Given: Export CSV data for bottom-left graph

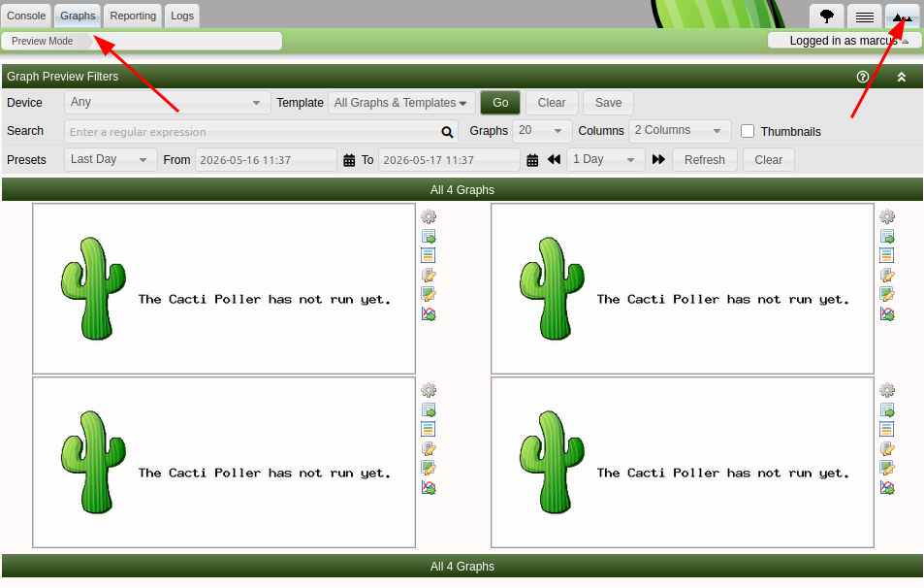Looking at the screenshot, I should (x=429, y=409).
